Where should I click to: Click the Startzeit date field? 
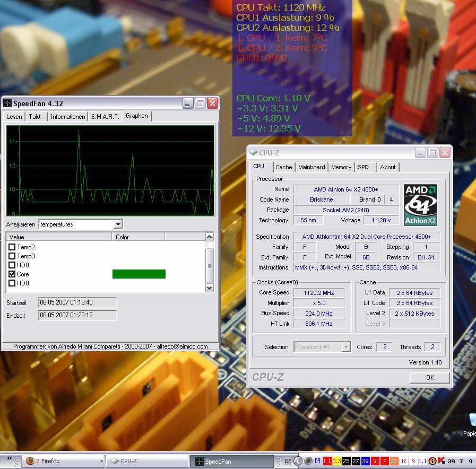(77, 302)
